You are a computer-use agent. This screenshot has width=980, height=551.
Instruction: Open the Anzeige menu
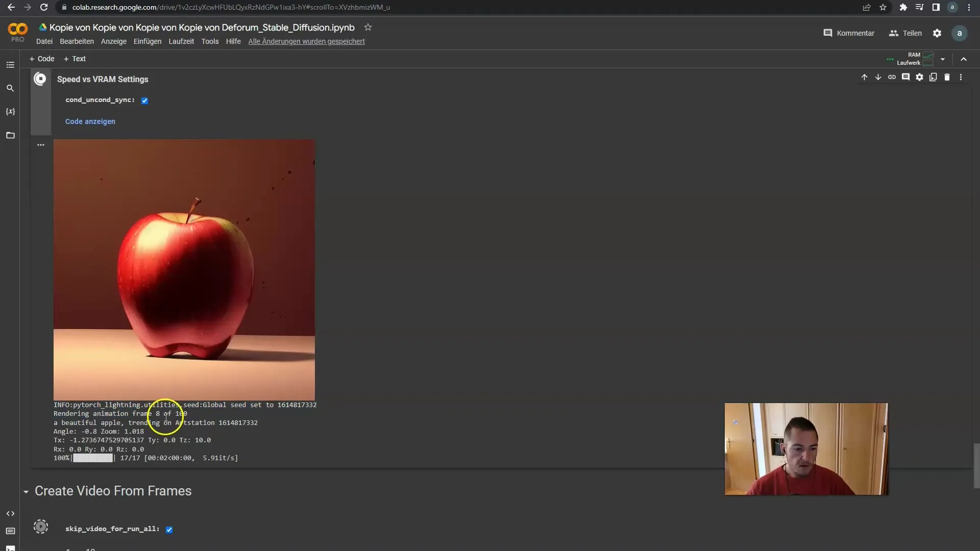tap(114, 41)
